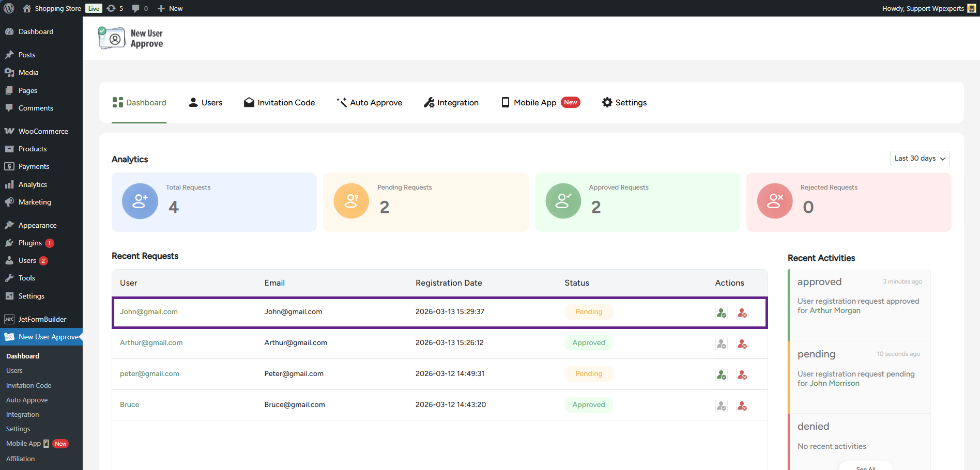Open the Integration tab
Viewport: 980px width, 470px height.
click(451, 103)
